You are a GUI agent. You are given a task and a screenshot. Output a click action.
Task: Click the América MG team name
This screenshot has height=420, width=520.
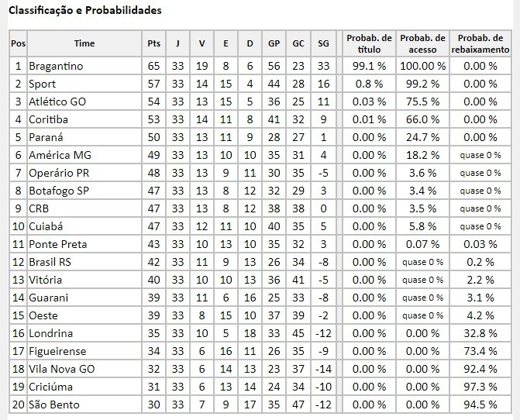tap(60, 155)
